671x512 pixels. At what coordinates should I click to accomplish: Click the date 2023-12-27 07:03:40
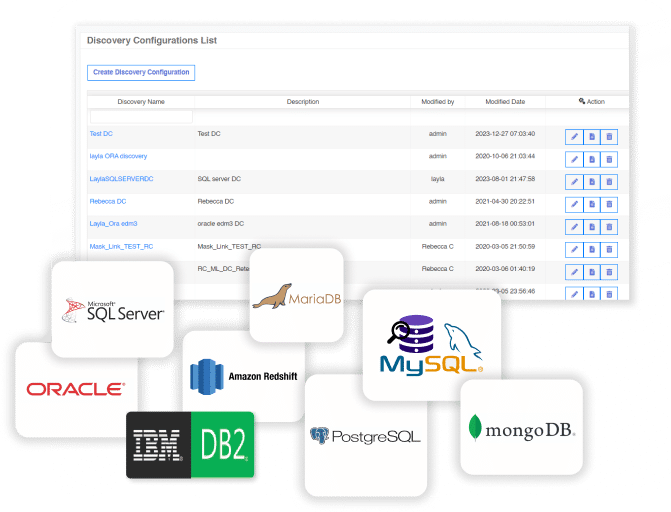pos(505,134)
